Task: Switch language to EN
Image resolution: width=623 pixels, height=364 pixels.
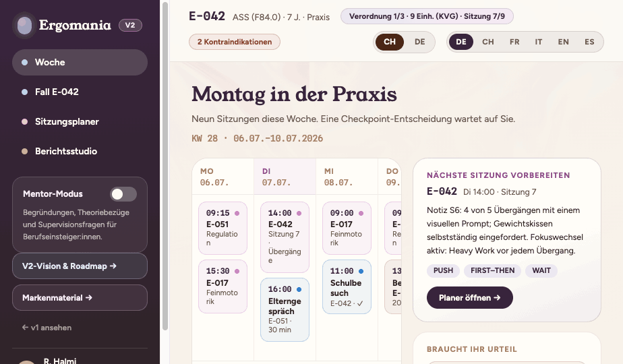Action: 563,42
